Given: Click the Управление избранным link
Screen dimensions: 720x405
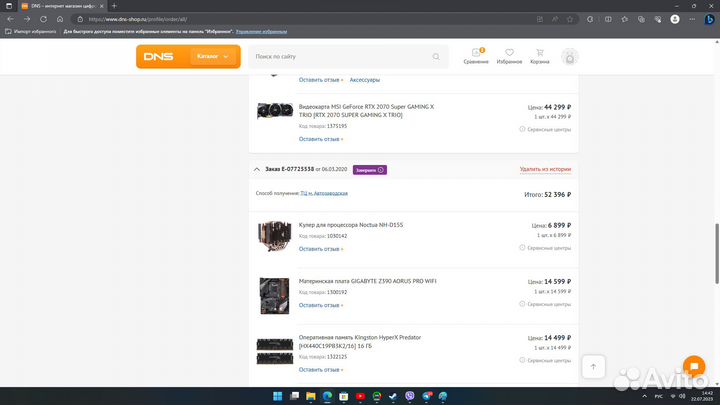Looking at the screenshot, I should 261,32.
